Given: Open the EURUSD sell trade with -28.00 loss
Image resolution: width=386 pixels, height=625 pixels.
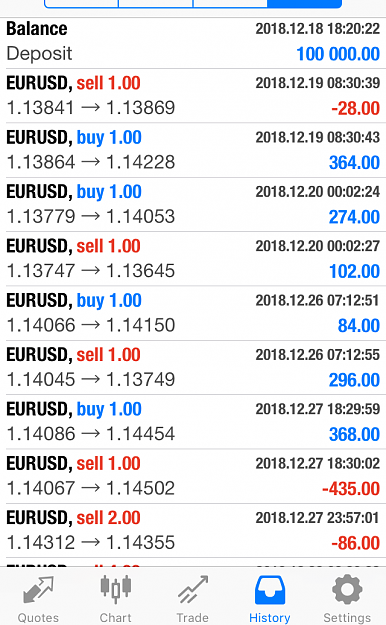Looking at the screenshot, I should tap(193, 96).
